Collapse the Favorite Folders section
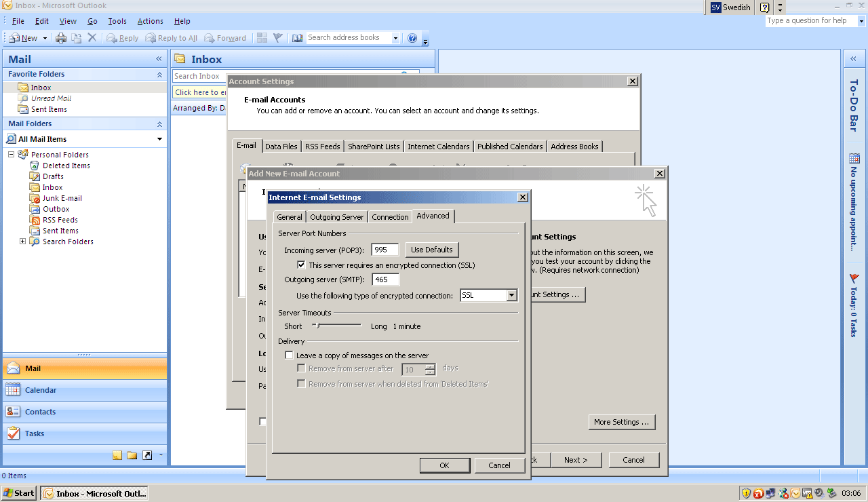The height and width of the screenshot is (502, 868). coord(159,74)
